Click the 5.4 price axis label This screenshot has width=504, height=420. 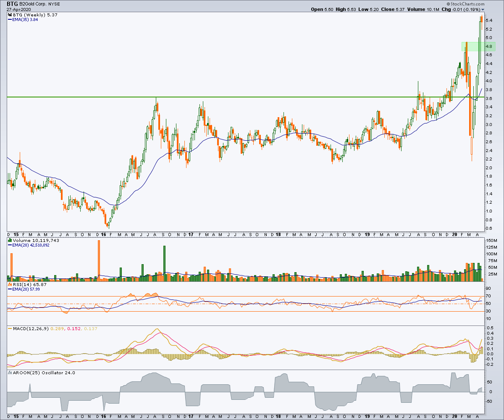488,20
